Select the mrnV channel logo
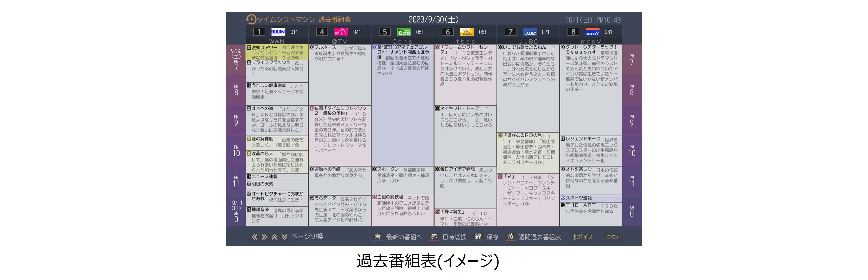 pos(592,32)
